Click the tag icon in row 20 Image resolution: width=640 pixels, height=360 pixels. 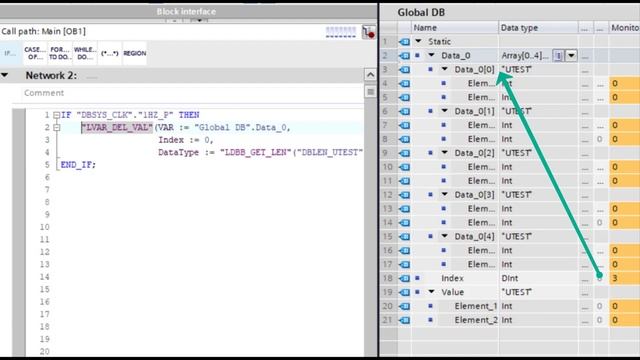404,306
